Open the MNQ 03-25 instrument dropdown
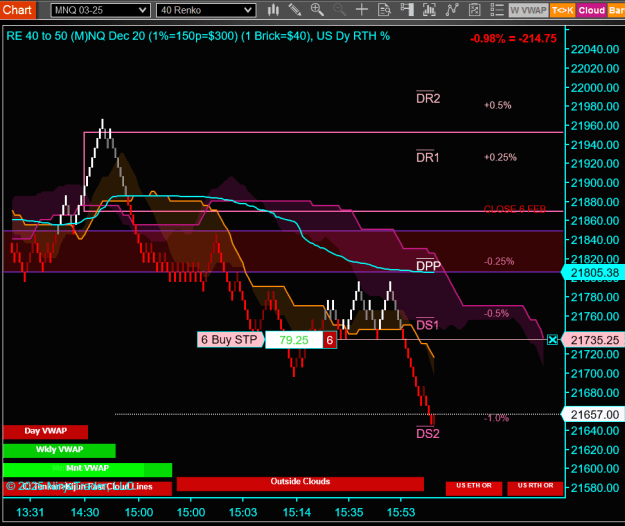Viewport: 625px width, 526px height. [100, 10]
